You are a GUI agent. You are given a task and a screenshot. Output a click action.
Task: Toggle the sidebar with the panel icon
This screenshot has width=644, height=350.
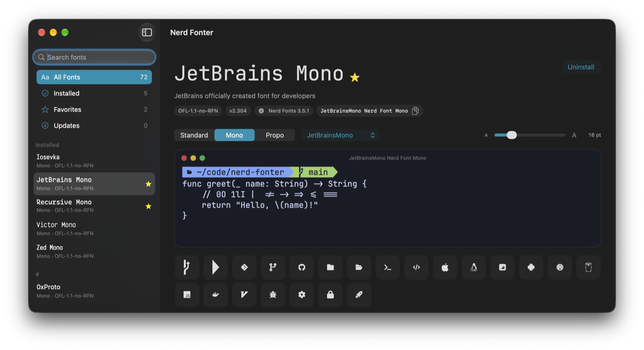147,32
